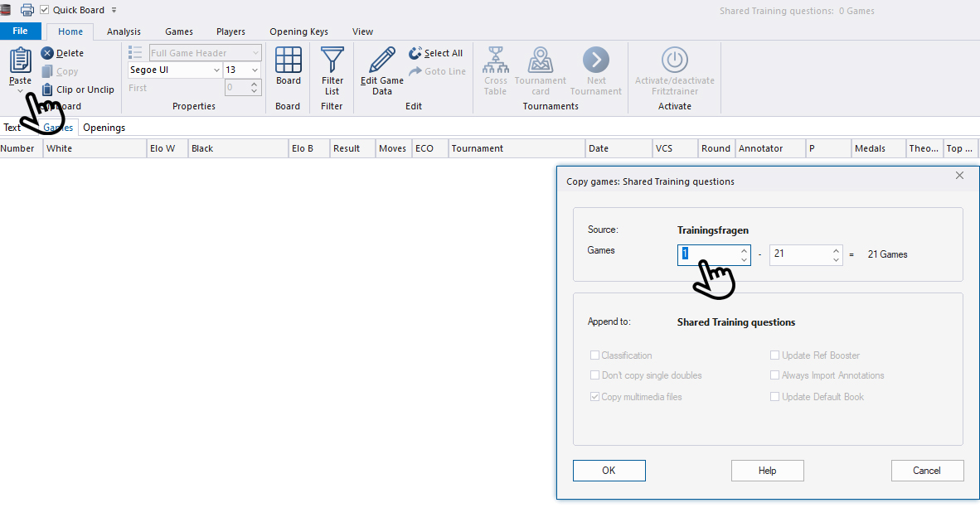This screenshot has height=527, width=980.
Task: Click the Delete icon in ribbon
Action: click(47, 53)
